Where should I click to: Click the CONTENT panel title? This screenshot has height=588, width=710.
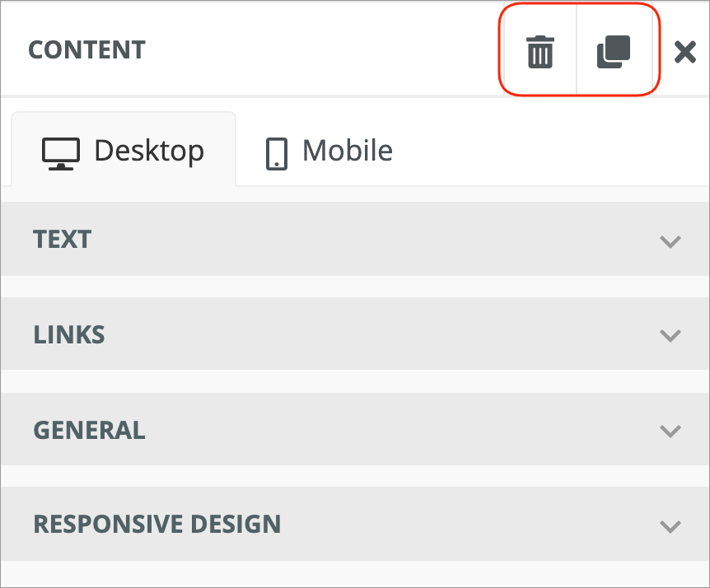(x=86, y=50)
